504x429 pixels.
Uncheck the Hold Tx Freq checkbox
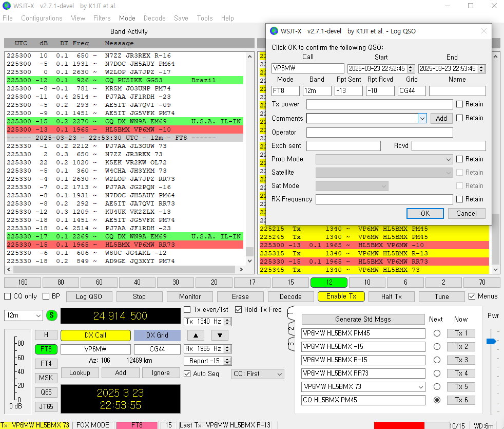(239, 309)
